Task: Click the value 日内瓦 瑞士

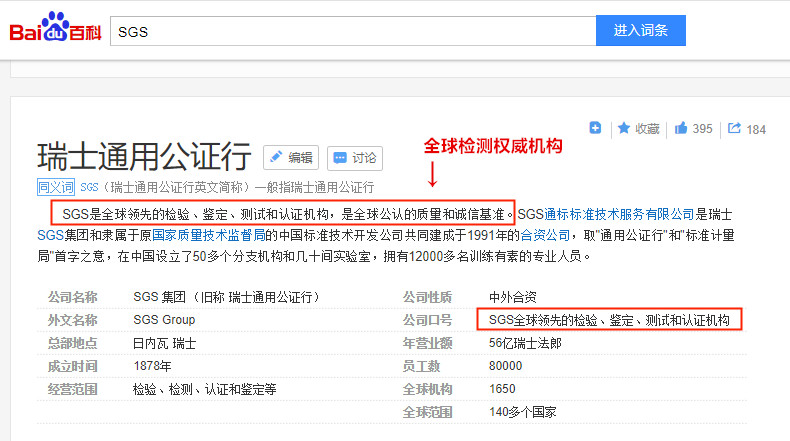Action: tap(164, 343)
